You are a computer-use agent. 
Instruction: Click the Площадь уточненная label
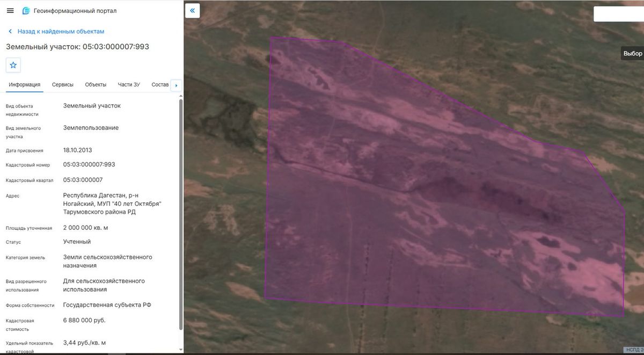click(29, 228)
